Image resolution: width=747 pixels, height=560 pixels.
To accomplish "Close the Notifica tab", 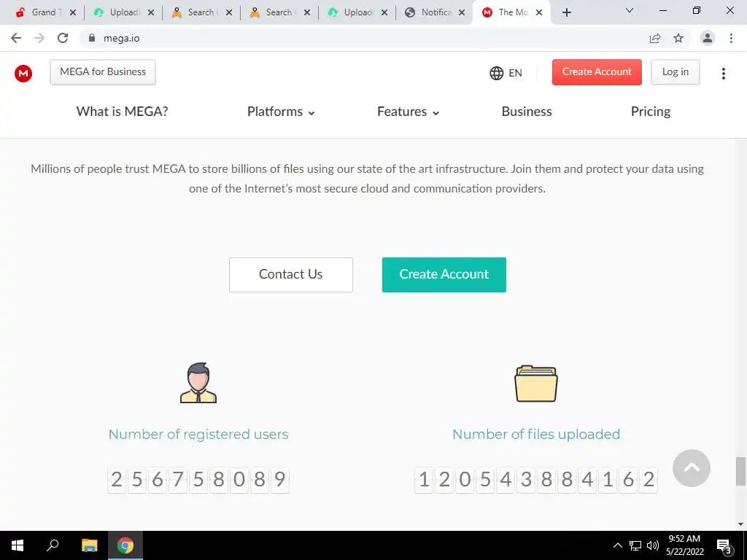I will pos(462,12).
